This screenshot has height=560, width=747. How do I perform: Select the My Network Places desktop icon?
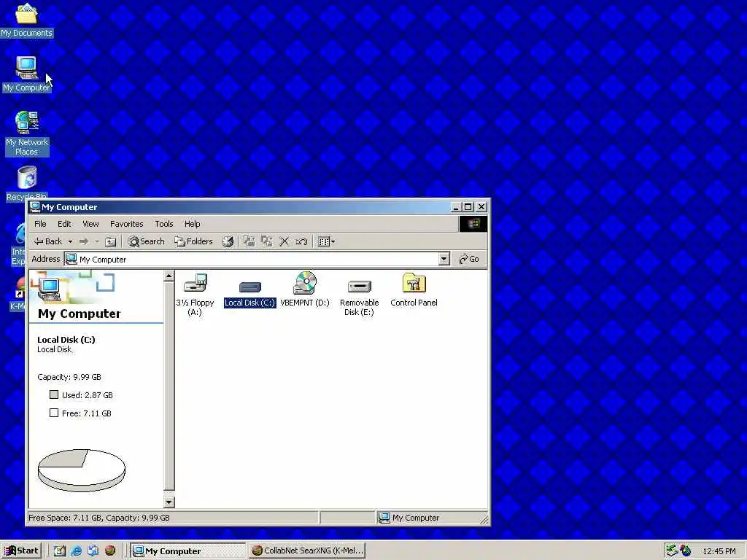(x=27, y=133)
